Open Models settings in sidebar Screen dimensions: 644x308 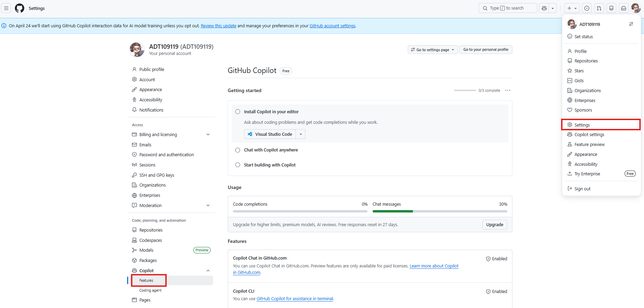tap(171, 250)
